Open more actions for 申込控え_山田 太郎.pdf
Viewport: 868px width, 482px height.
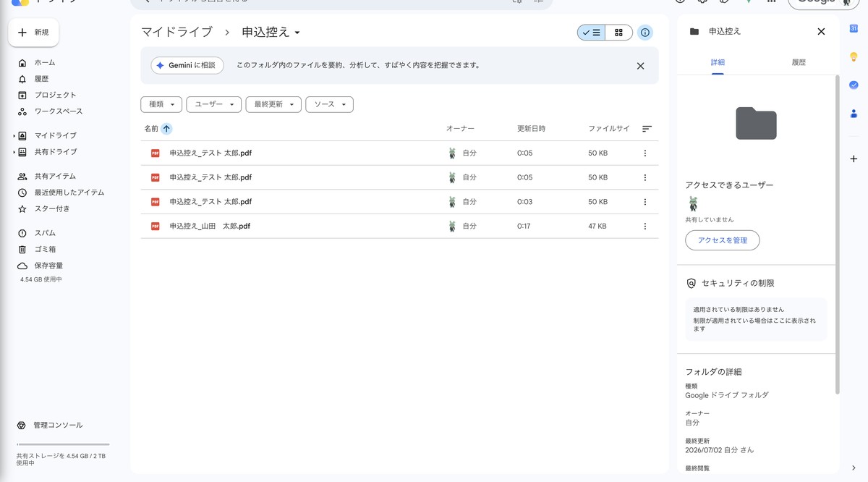tap(645, 227)
